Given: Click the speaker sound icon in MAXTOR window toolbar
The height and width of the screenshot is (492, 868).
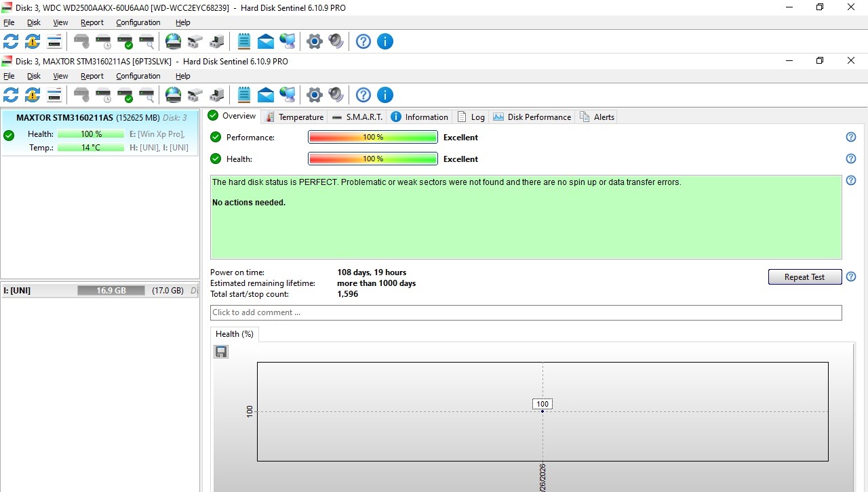Looking at the screenshot, I should [x=336, y=95].
